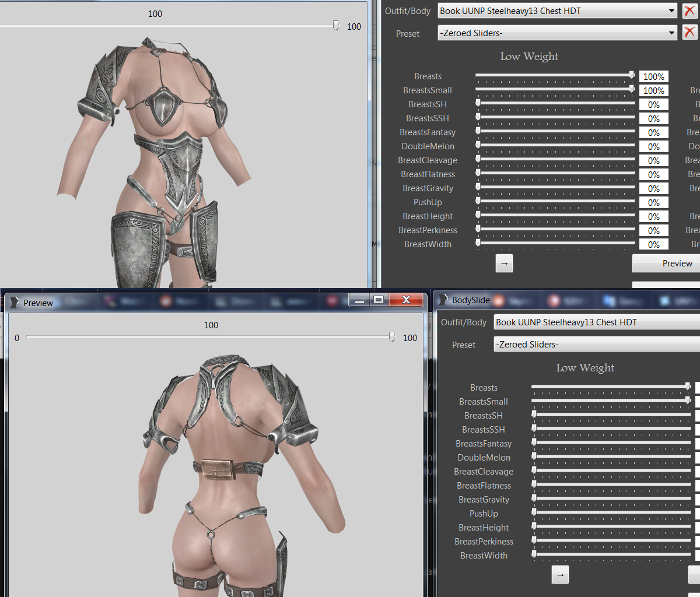Adjust BreastCleavage slider in lower BodySlide window
Screen dimensions: 700x597
611,471
